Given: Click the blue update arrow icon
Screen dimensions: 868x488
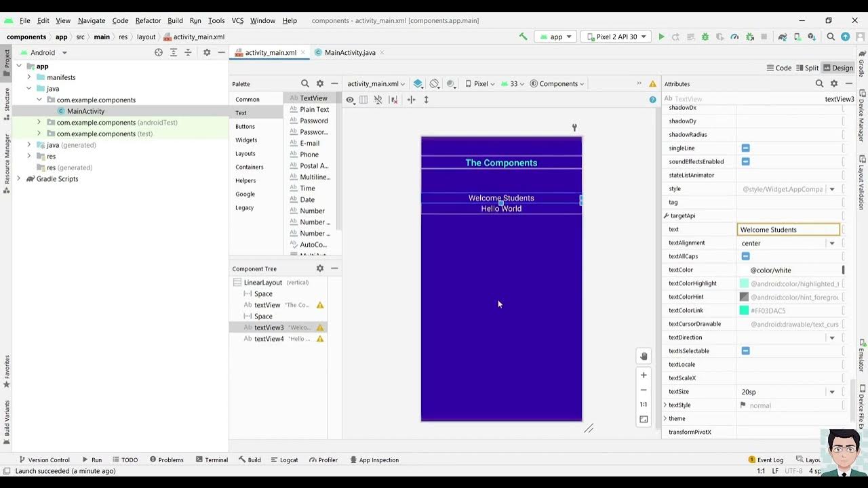Looking at the screenshot, I should click(x=846, y=37).
